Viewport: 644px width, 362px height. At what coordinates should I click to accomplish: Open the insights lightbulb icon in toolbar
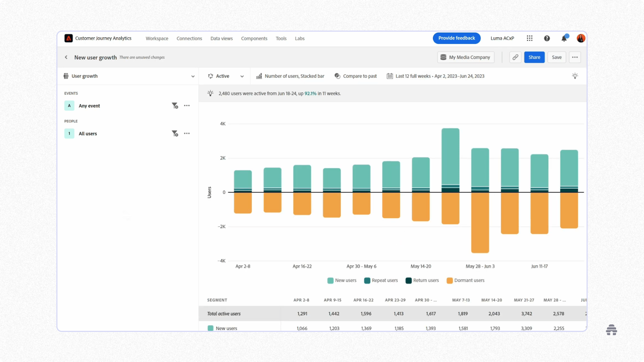(x=575, y=76)
